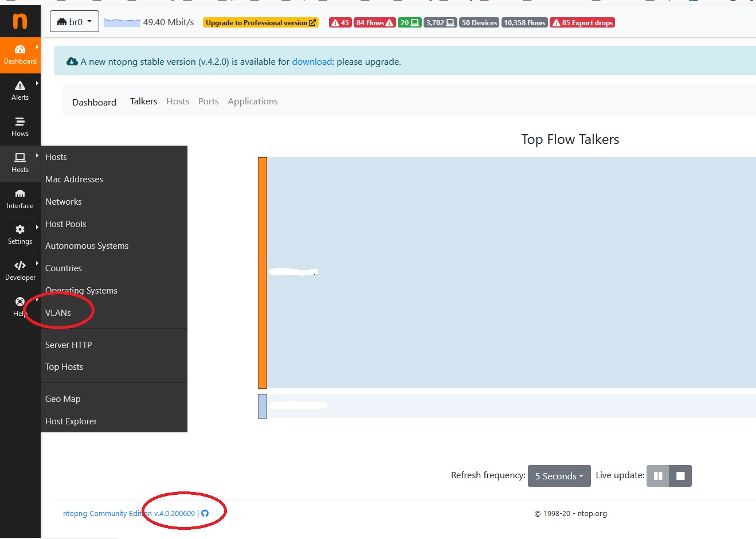Click the Settings gear icon in the sidebar
Viewport: 756px width, 539px height.
click(20, 234)
